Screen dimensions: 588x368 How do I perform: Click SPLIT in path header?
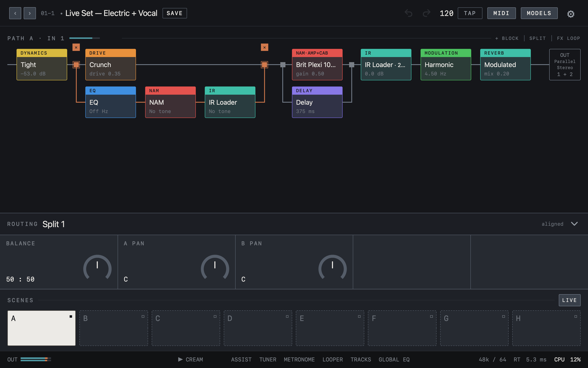click(x=537, y=38)
